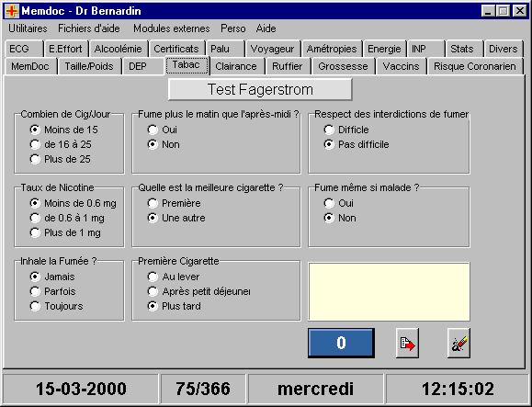Click the eraser clear icon button

[x=458, y=343]
